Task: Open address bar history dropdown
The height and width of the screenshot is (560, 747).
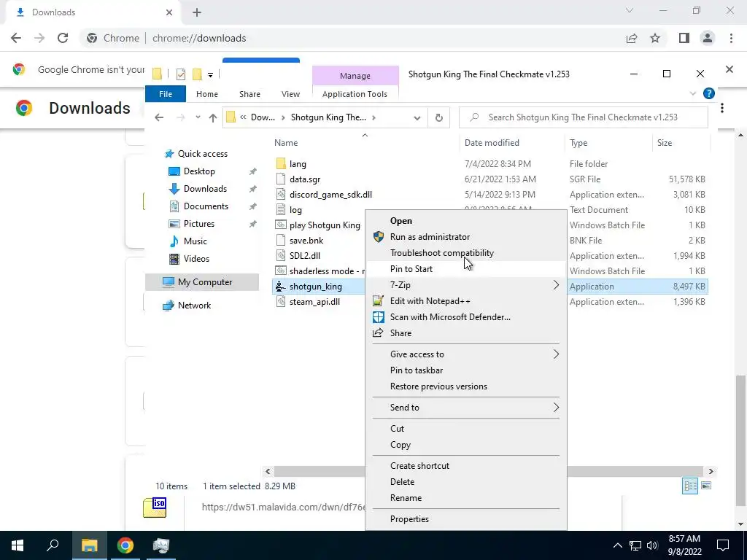Action: 417,117
